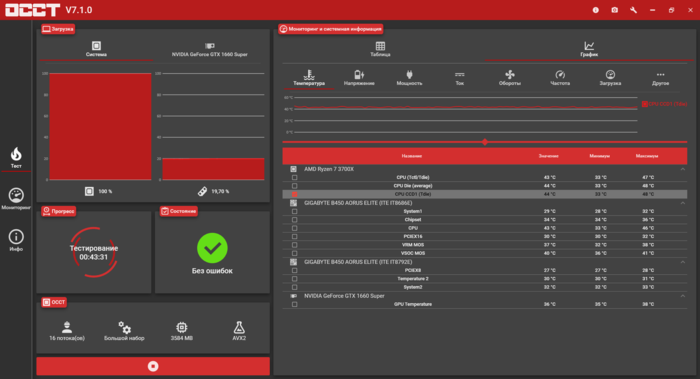This screenshot has height=379, width=700.
Task: Toggle graph for CPU Die (average)
Action: tap(294, 186)
